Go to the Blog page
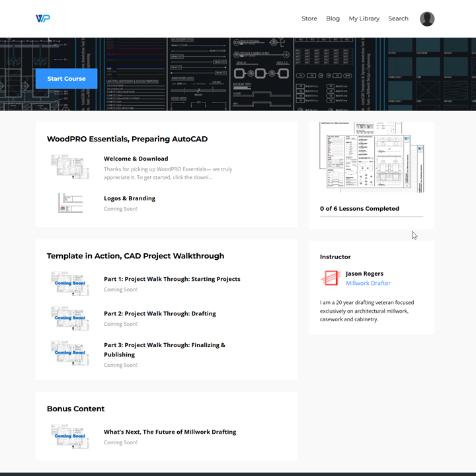476x476 pixels. 333,19
